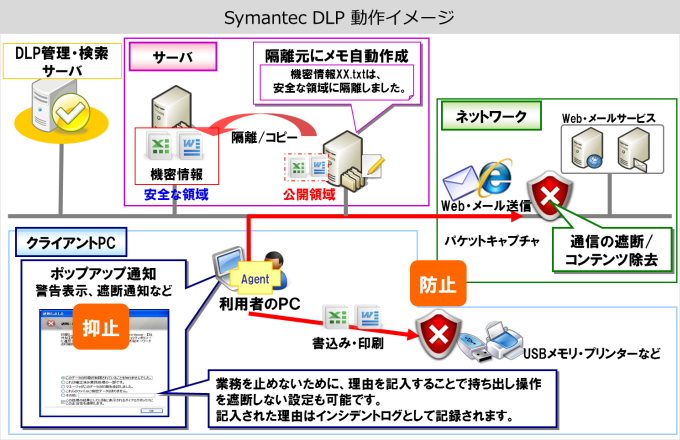The image size is (680, 440).
Task: Click the Word icon in 機密情報 box
Action: click(x=190, y=147)
